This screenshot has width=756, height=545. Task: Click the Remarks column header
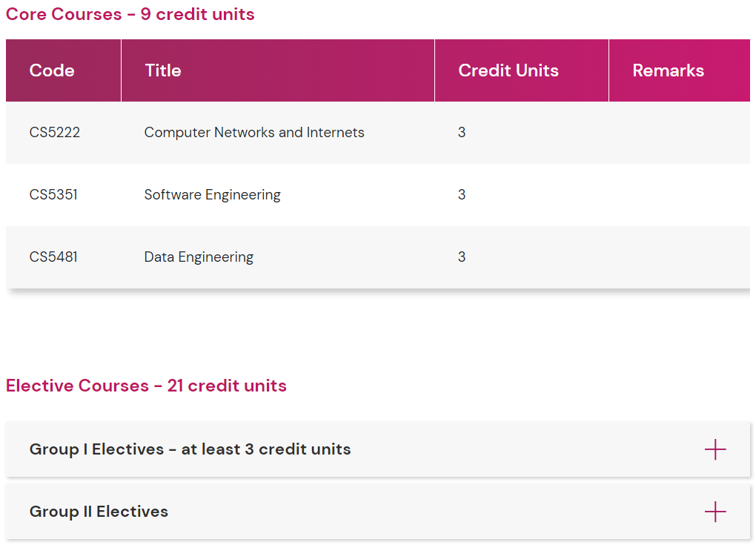pyautogui.click(x=668, y=70)
